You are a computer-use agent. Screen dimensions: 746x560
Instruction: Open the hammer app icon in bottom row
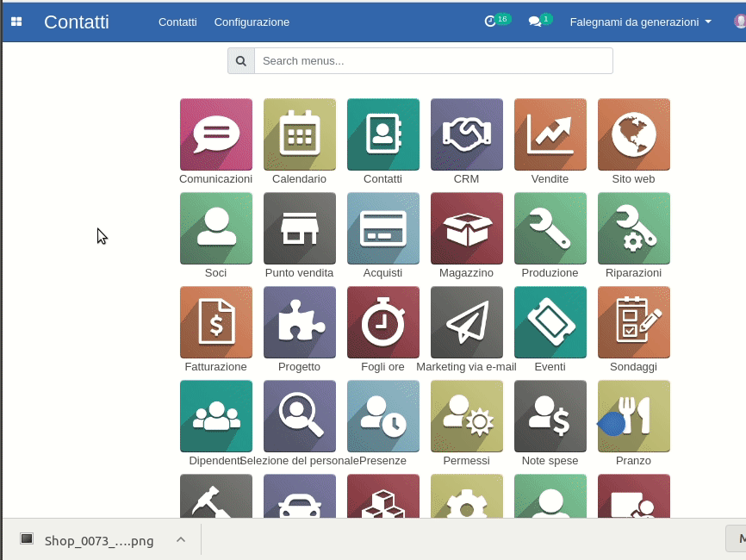[216, 495]
